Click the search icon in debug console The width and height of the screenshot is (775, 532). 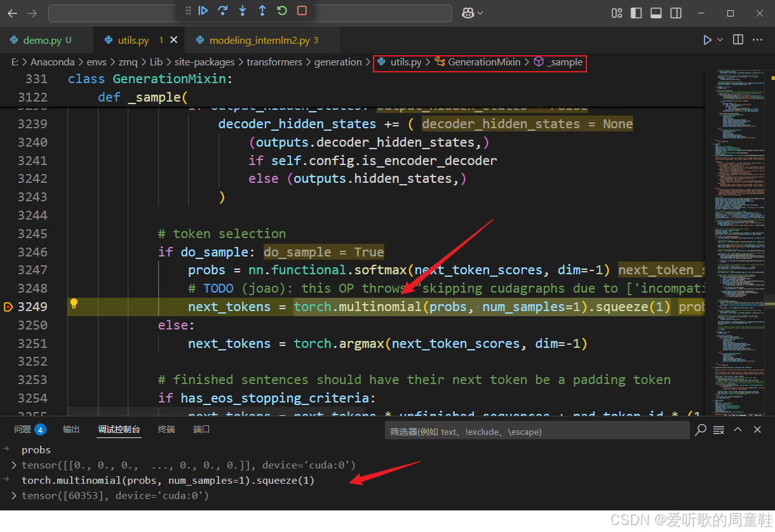pyautogui.click(x=701, y=430)
